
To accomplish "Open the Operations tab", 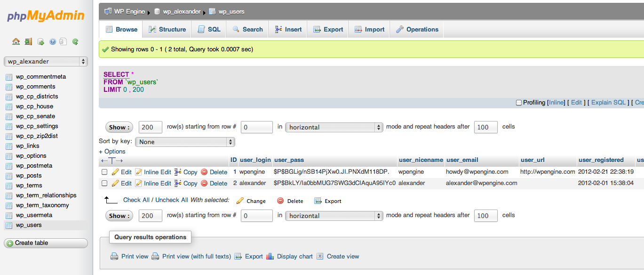I will pos(417,29).
